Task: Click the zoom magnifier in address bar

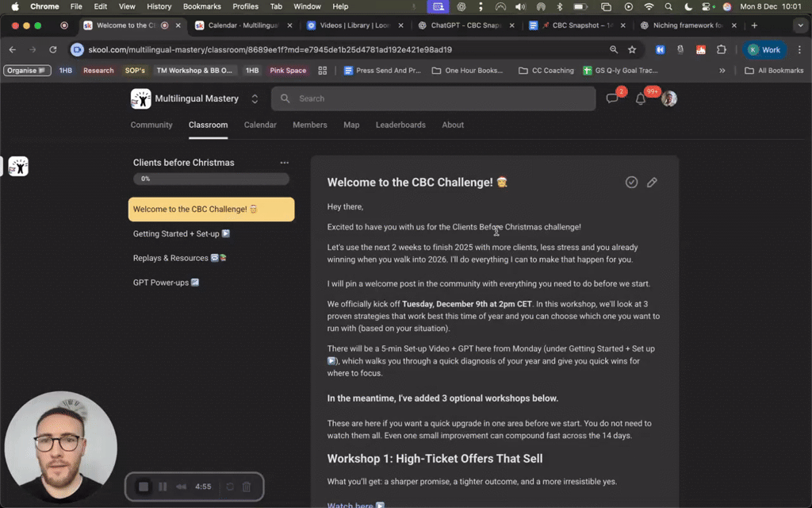Action: click(614, 50)
